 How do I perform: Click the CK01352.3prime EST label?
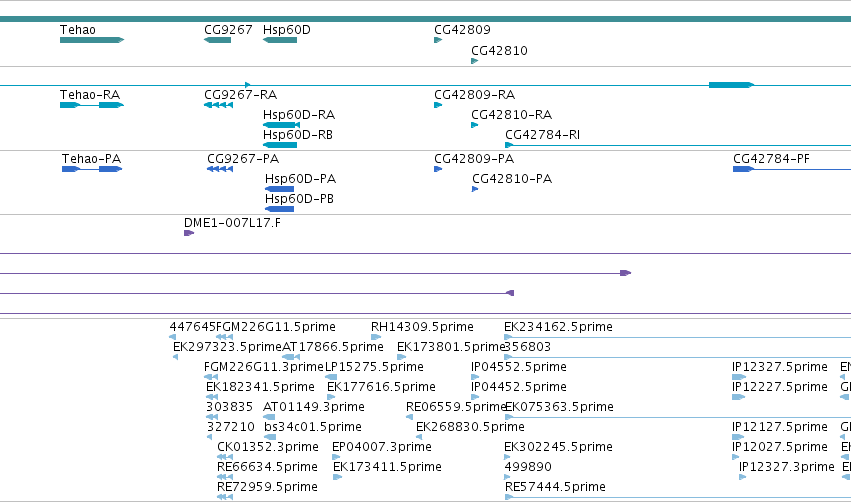click(x=268, y=448)
